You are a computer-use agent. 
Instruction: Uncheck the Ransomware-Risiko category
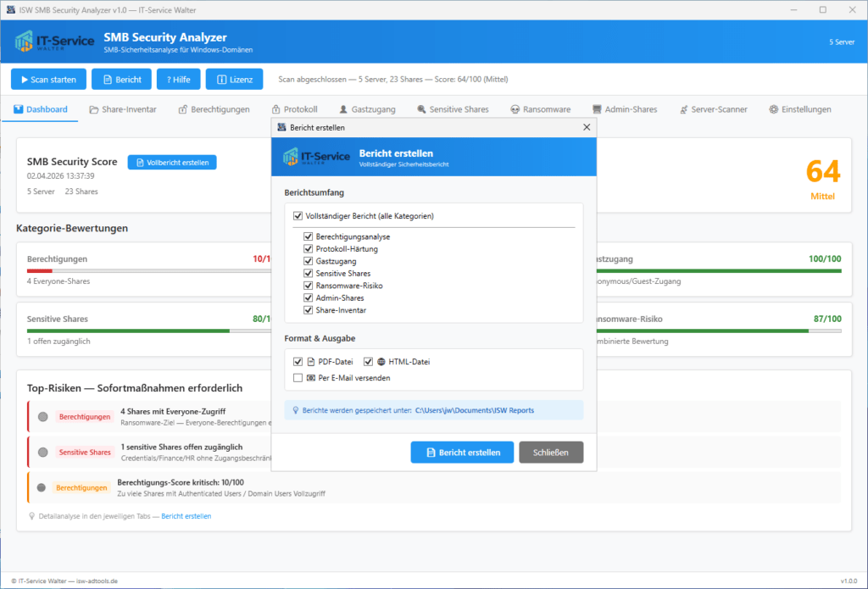pyautogui.click(x=309, y=286)
